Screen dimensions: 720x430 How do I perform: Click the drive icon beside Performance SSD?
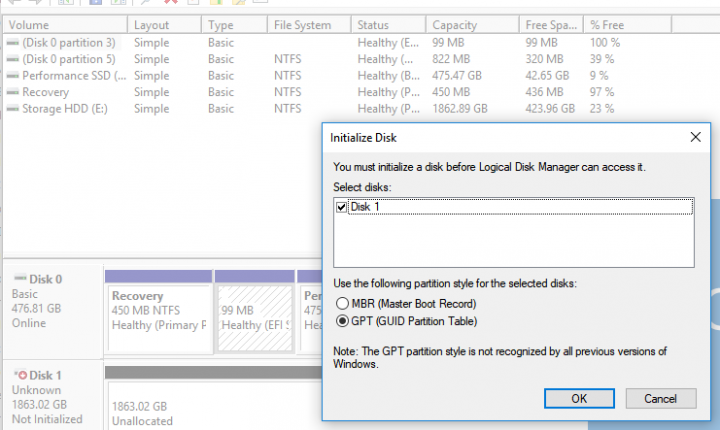(13, 76)
